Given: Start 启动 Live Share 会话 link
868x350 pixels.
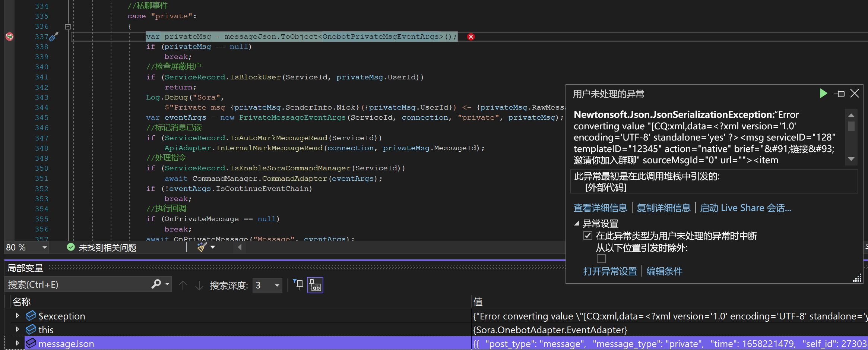Looking at the screenshot, I should click(x=745, y=208).
